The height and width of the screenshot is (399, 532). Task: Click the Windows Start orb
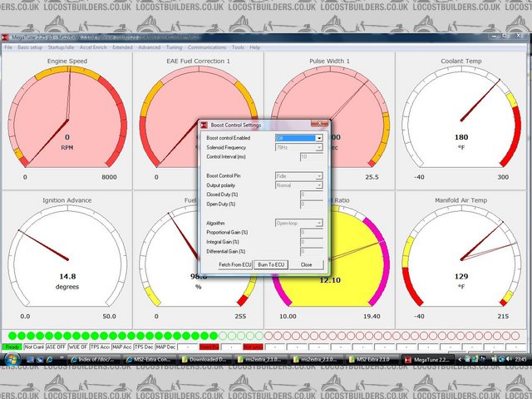coord(10,358)
